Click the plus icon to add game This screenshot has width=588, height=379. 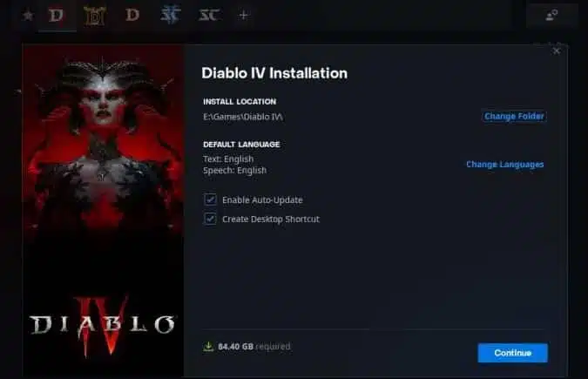tap(244, 16)
